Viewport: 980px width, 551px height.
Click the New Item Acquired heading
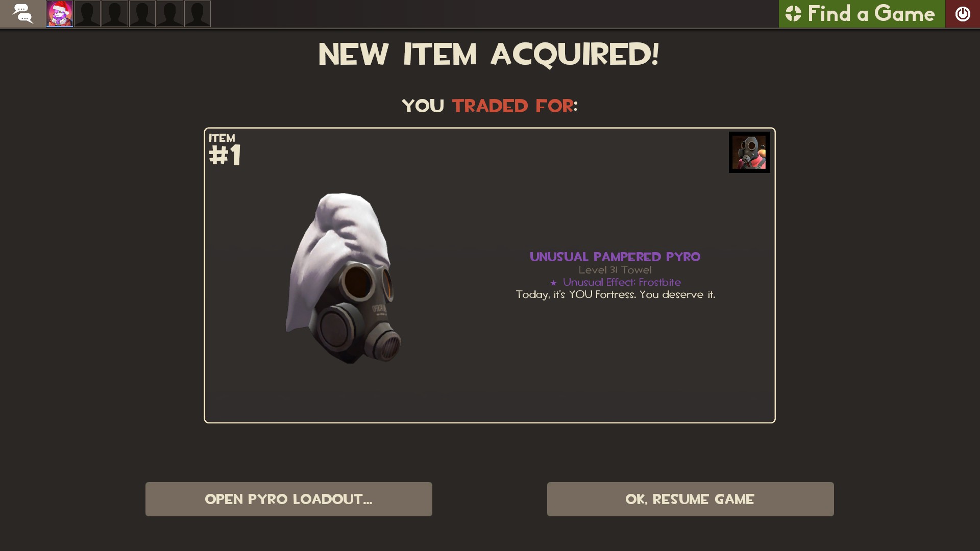coord(489,55)
